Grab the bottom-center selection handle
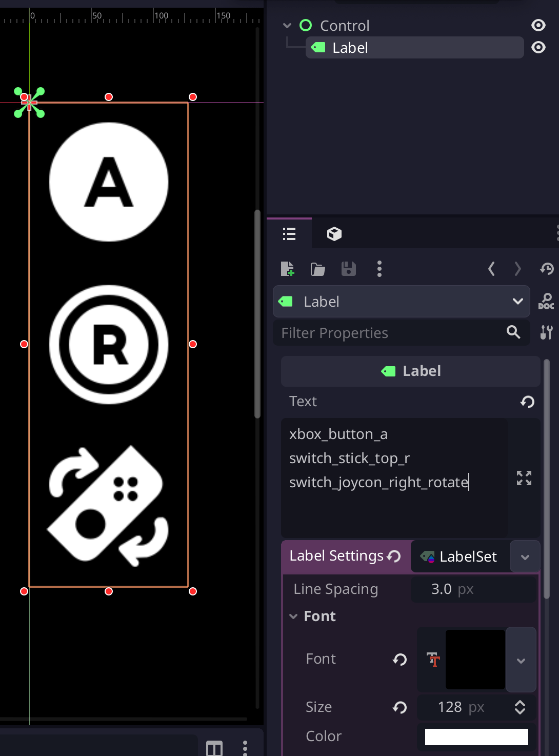 tap(109, 591)
